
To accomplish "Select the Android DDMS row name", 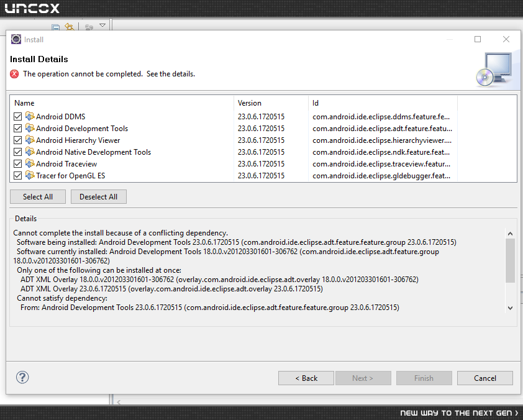I will [x=61, y=116].
